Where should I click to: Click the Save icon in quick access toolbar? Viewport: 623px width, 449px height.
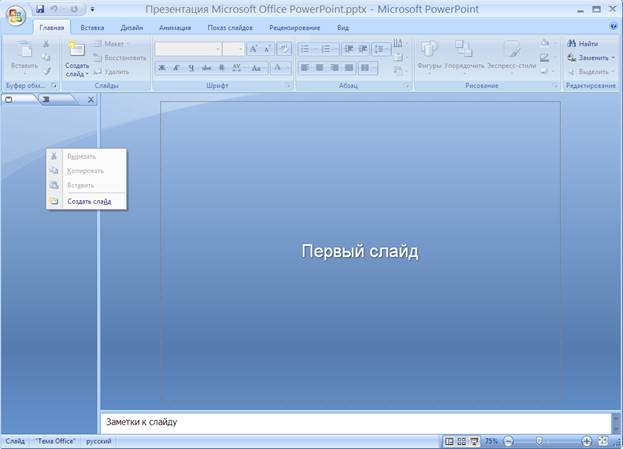pos(40,9)
